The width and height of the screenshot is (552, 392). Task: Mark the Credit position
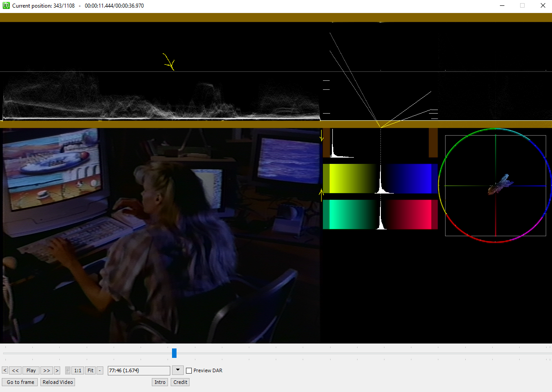180,382
